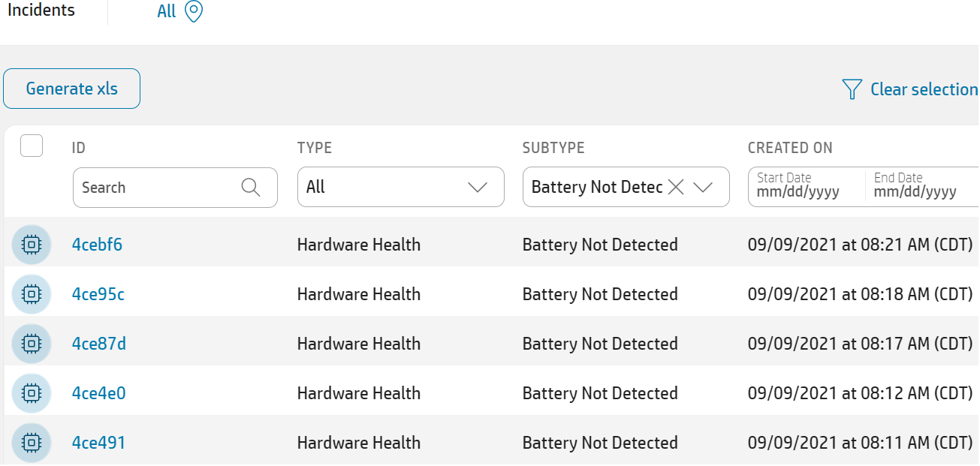This screenshot has width=980, height=466.
Task: Click the device chip icon beside incident 4cebf6
Action: [x=31, y=244]
